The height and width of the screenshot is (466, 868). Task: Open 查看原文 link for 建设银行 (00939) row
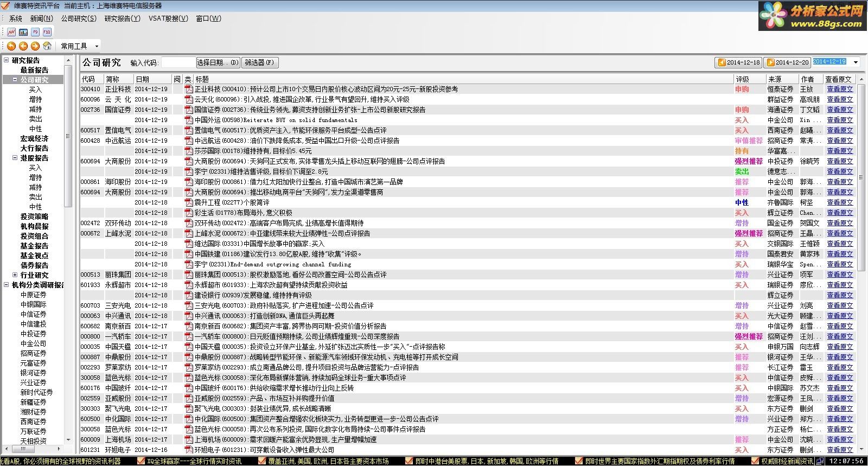pos(840,295)
